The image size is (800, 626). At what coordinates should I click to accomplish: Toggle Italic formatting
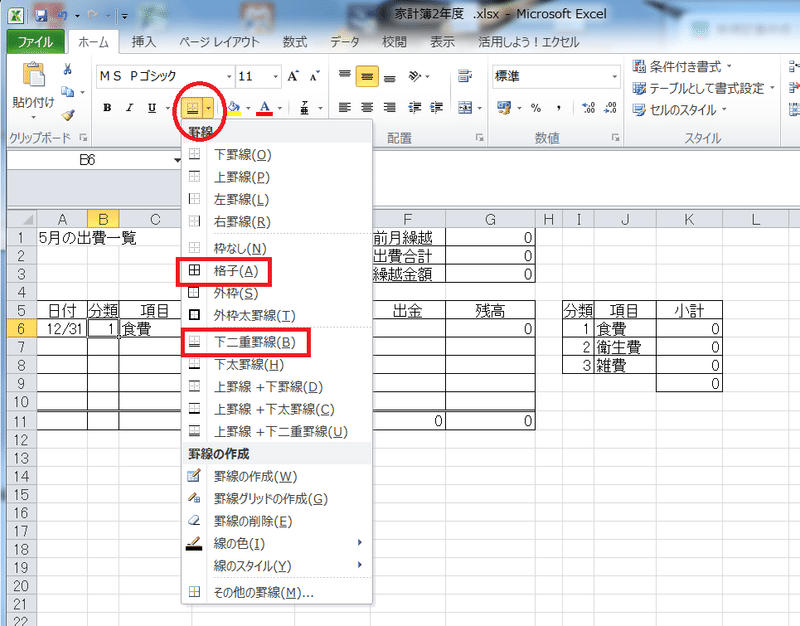coord(130,108)
